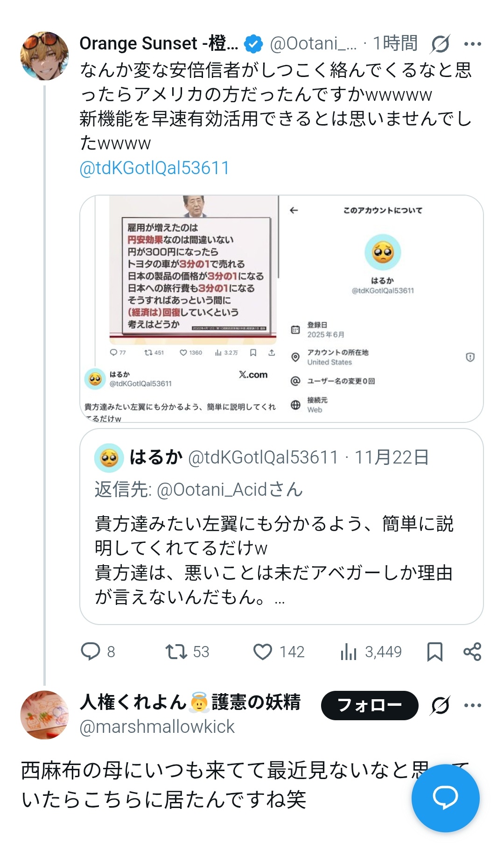Bookmark the Orange Sunset post
Screen dimensions: 504x843
pyautogui.click(x=435, y=652)
